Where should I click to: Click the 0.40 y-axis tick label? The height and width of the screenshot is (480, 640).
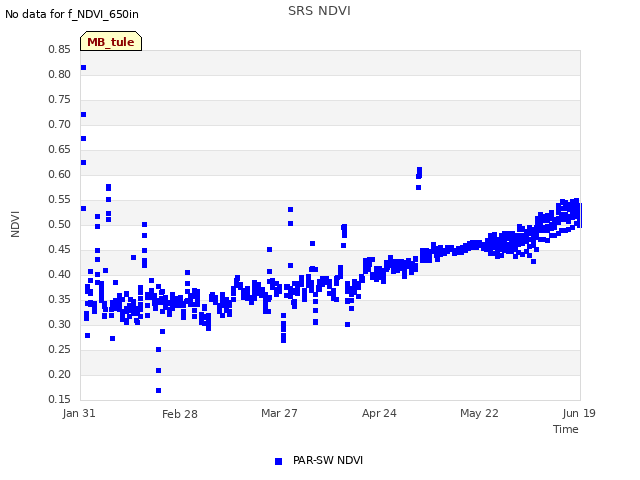coord(59,274)
